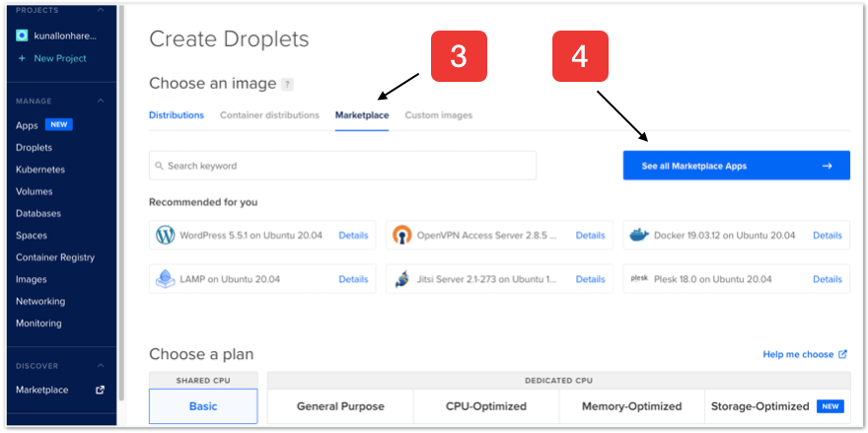Switch to the Distributions tab
This screenshot has height=433, width=868.
(176, 115)
